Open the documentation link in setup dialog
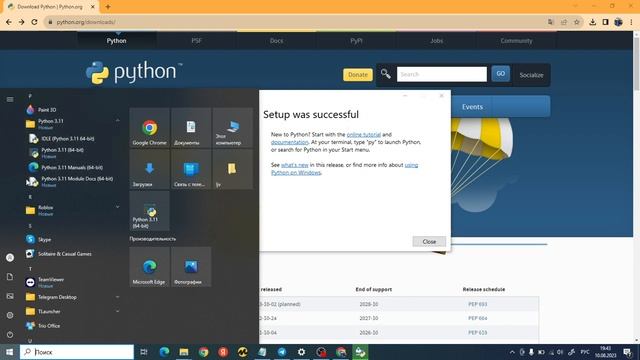The width and height of the screenshot is (640, 360). (x=289, y=142)
